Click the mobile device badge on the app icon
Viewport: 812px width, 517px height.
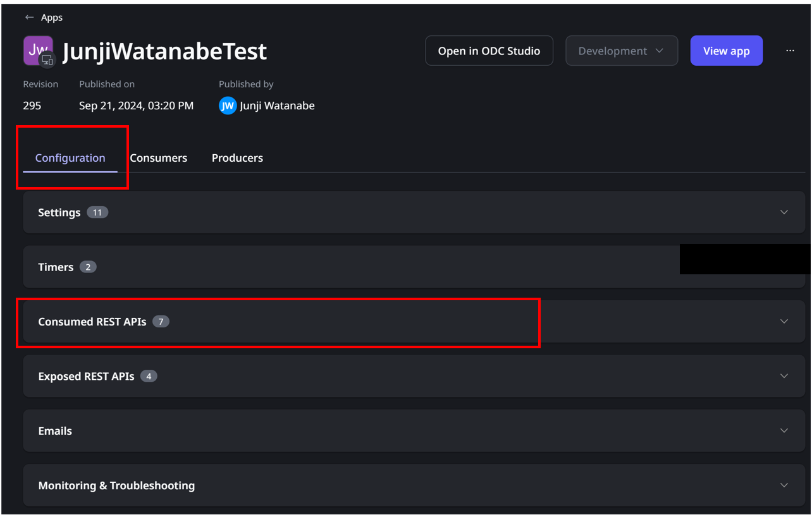(x=47, y=60)
